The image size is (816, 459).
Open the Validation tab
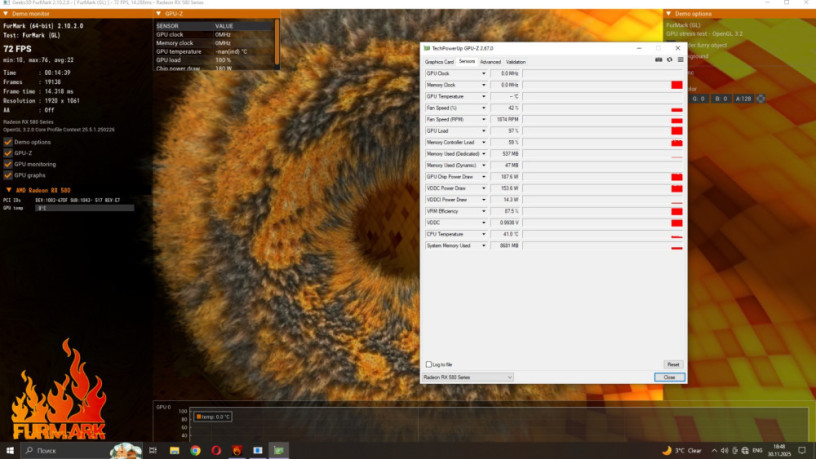[x=516, y=62]
